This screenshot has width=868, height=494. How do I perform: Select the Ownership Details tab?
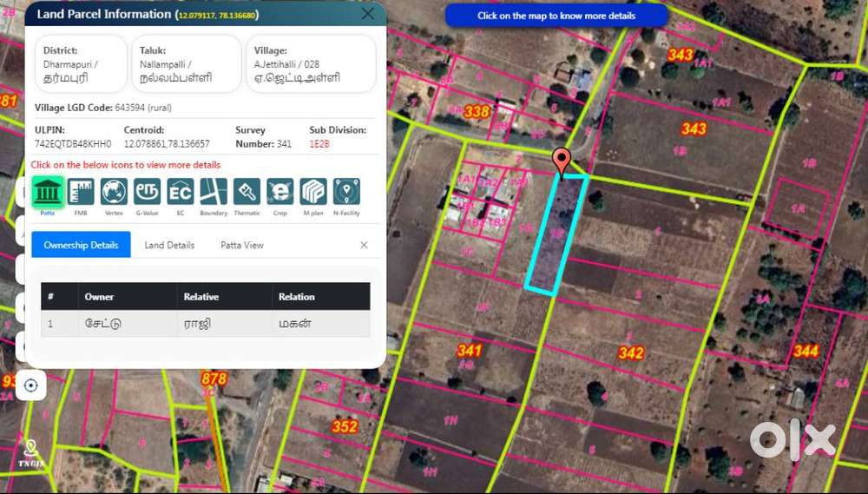click(x=81, y=245)
